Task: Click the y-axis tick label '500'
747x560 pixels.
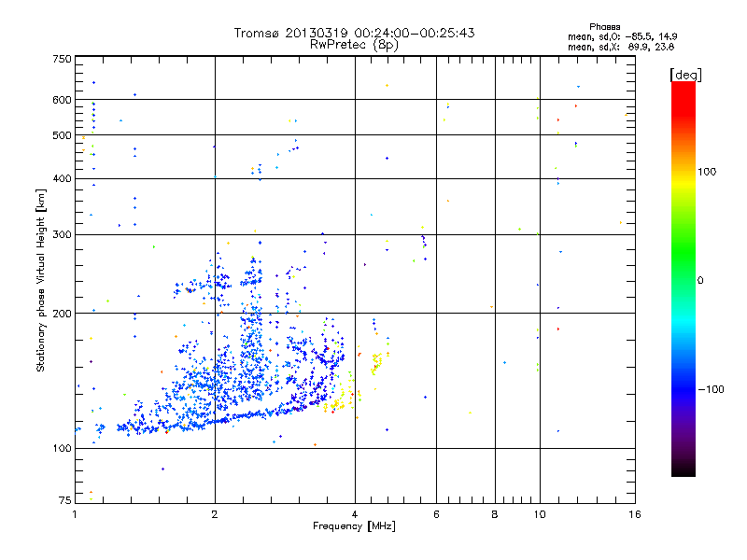Action: tap(63, 135)
